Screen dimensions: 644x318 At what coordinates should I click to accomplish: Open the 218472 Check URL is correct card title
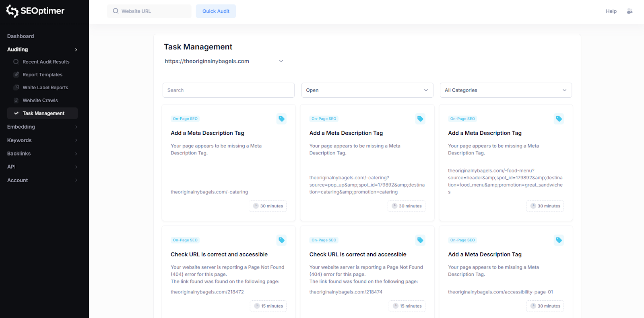(219, 254)
